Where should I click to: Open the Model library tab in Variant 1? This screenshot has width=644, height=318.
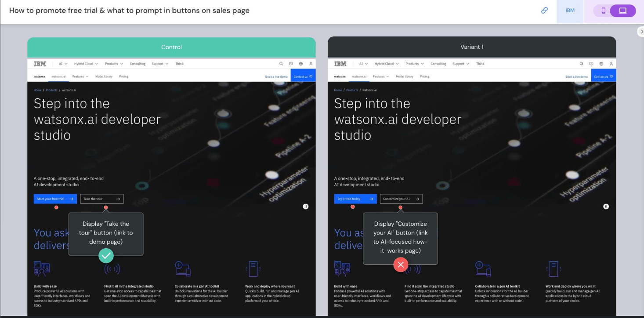coord(404,76)
